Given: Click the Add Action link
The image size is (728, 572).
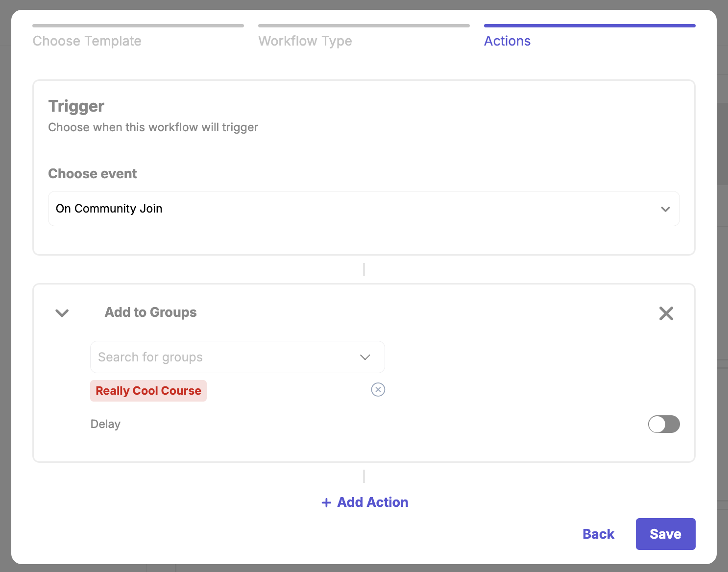Looking at the screenshot, I should coord(372,502).
